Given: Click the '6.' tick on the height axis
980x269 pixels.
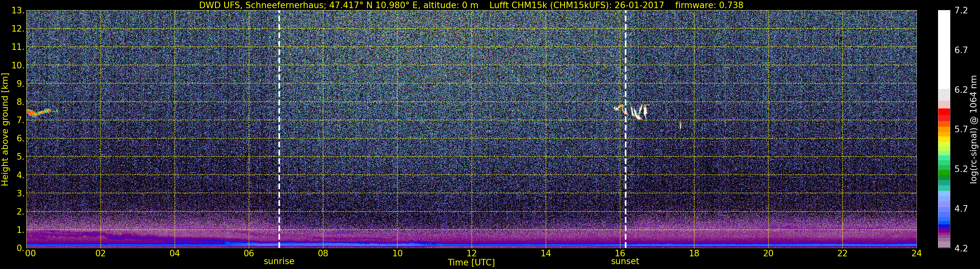Looking at the screenshot, I should click(20, 138).
